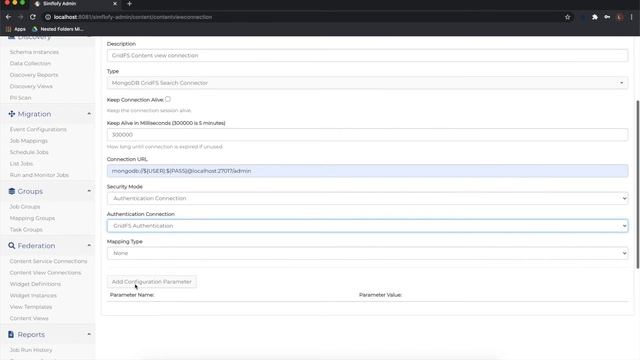Image resolution: width=640 pixels, height=360 pixels.
Task: Open Schema Instances page
Action: coord(34,52)
